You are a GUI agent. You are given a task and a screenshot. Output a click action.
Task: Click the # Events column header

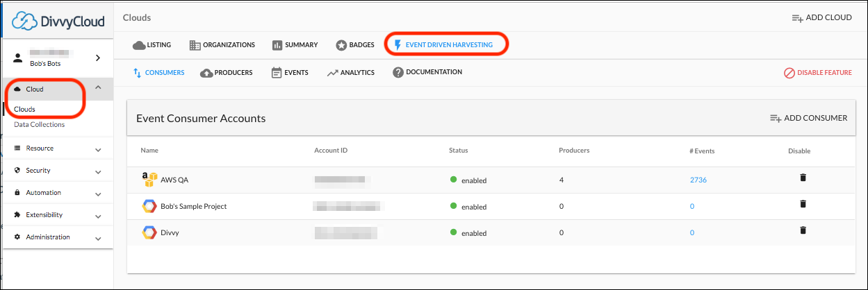702,151
